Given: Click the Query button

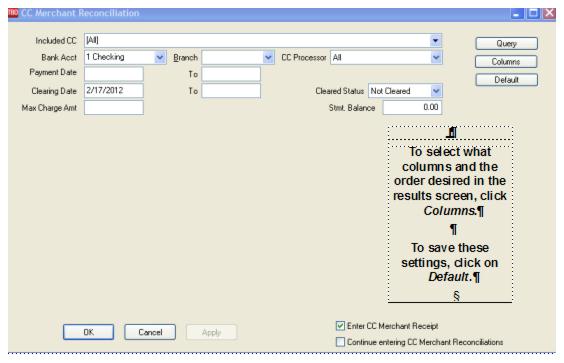Looking at the screenshot, I should pyautogui.click(x=506, y=44).
